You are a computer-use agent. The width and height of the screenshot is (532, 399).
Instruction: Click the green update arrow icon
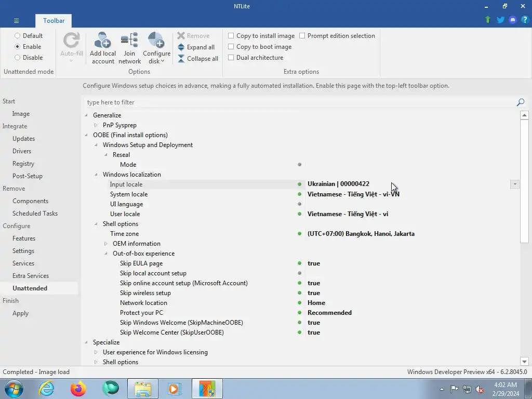(488, 20)
